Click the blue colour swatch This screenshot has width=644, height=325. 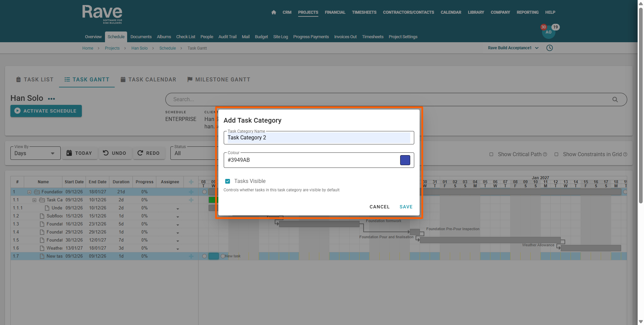[x=405, y=160]
